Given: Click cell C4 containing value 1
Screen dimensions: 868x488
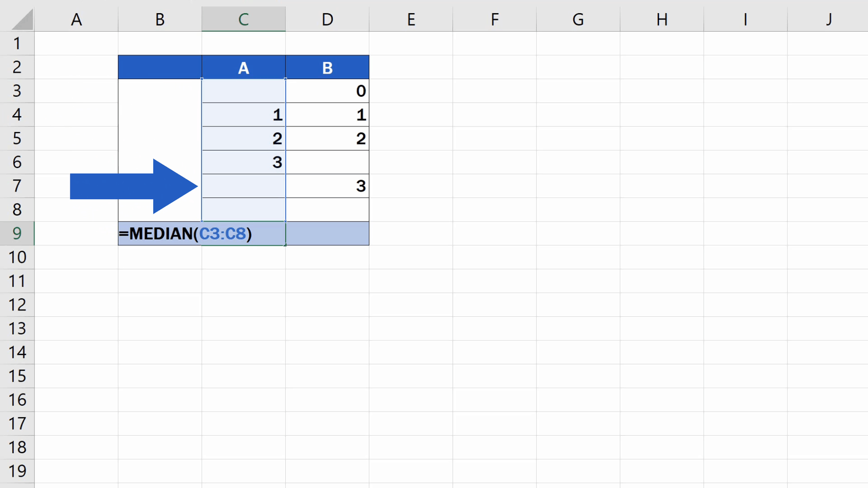Looking at the screenshot, I should coord(243,115).
